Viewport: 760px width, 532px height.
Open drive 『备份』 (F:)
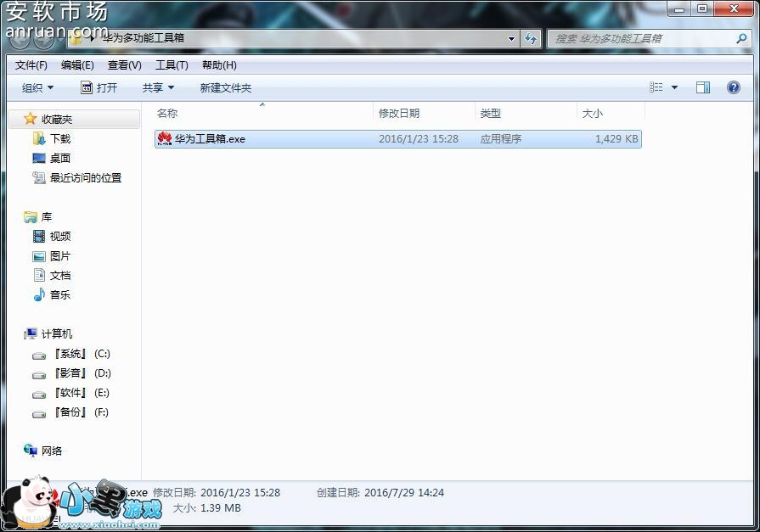pos(81,412)
